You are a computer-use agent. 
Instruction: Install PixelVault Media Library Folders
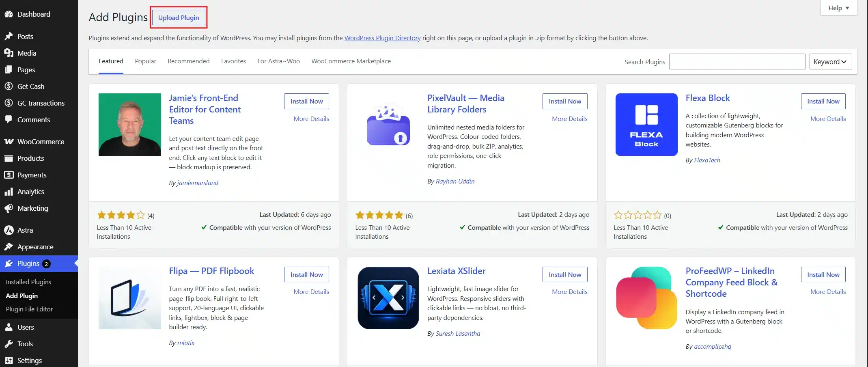pos(565,101)
